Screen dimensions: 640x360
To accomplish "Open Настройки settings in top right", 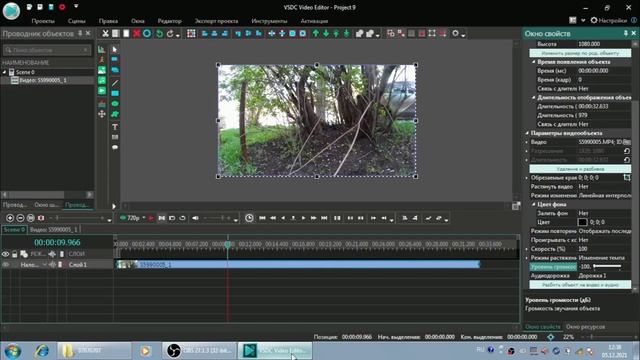I will 609,20.
